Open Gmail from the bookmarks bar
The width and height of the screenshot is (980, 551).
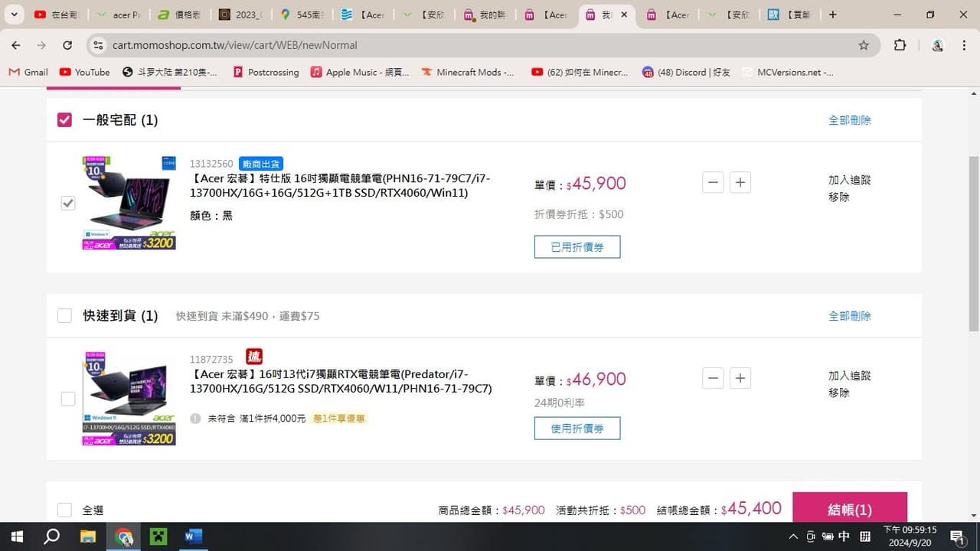[x=27, y=72]
